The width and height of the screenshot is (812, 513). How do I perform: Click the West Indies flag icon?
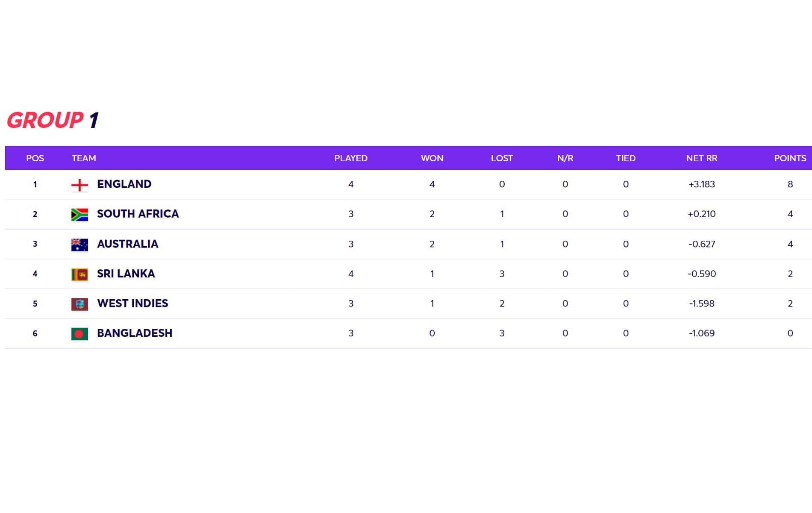79,304
